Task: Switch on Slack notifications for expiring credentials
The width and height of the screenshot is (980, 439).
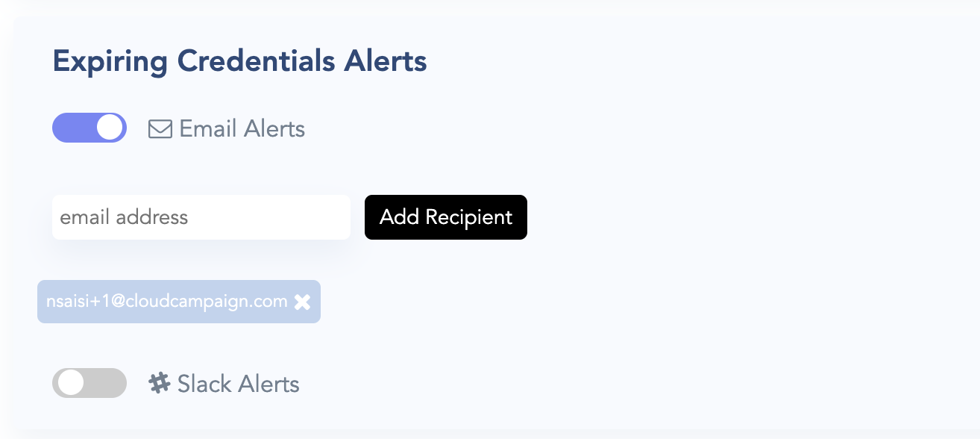Action: (89, 383)
